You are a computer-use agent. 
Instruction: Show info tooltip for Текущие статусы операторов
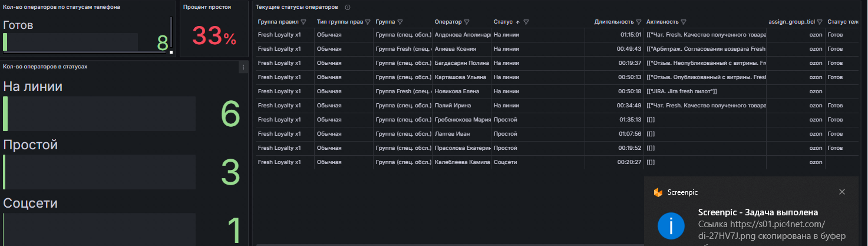[347, 7]
